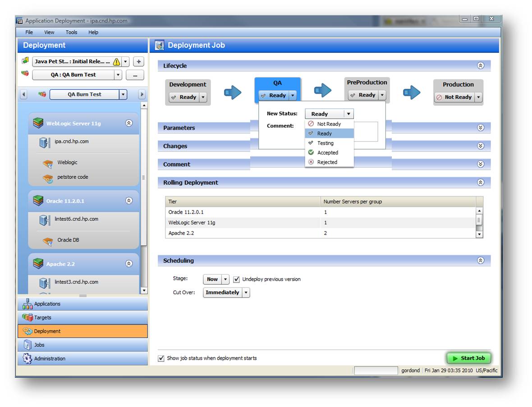Viewport: 532px width, 407px height.
Task: Collapse the WebLogic Server 11g tier
Action: 129,123
